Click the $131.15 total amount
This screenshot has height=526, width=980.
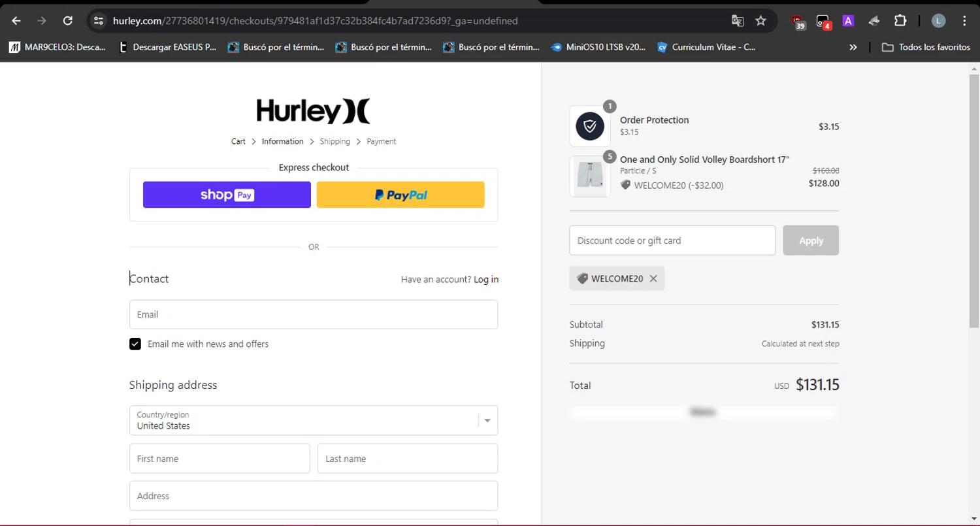tap(817, 385)
